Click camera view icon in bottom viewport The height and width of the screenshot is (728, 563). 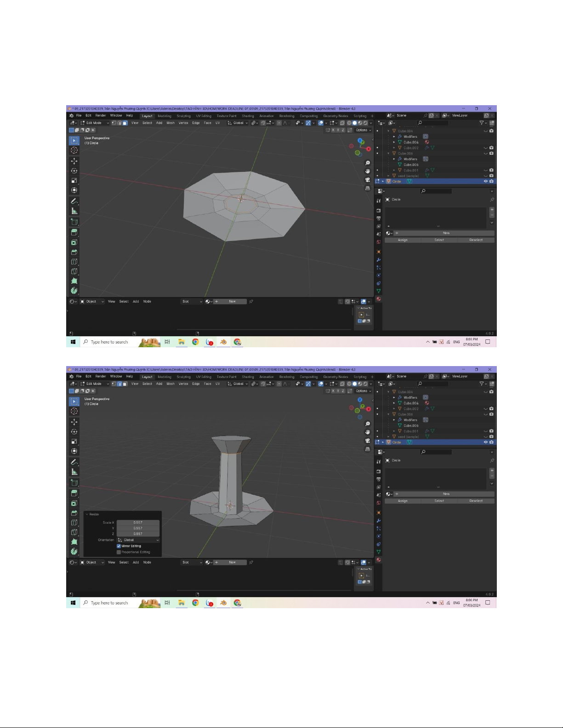(368, 440)
